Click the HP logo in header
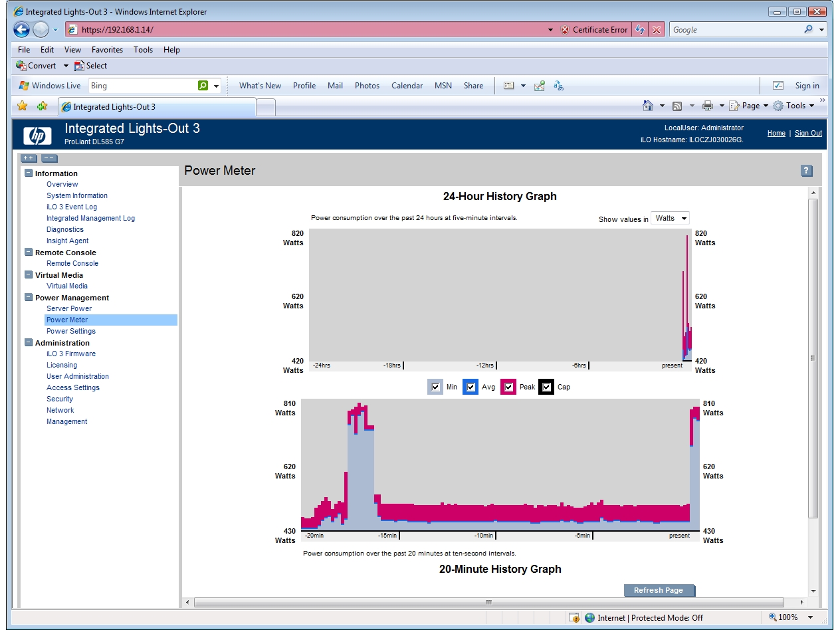This screenshot has width=840, height=630. 37,136
